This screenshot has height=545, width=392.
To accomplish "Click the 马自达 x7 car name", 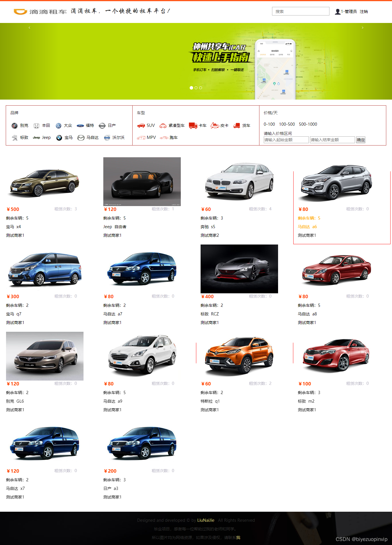I will [x=15, y=488].
